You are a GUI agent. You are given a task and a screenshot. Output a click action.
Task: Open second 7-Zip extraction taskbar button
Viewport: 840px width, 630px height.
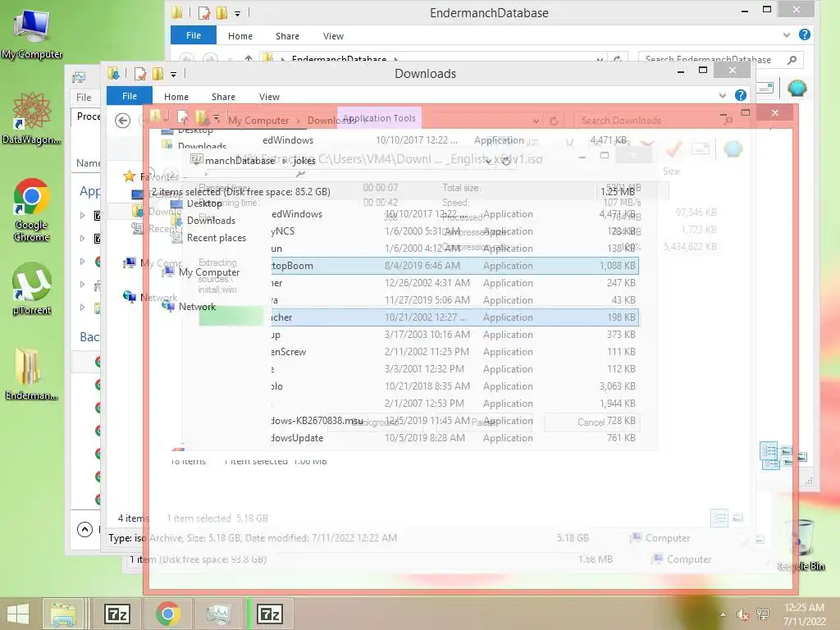tap(270, 614)
